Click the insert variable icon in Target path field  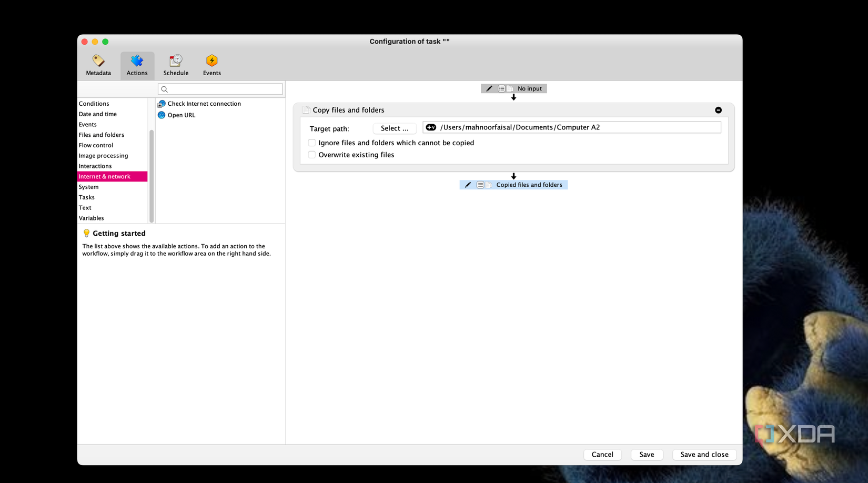click(430, 127)
